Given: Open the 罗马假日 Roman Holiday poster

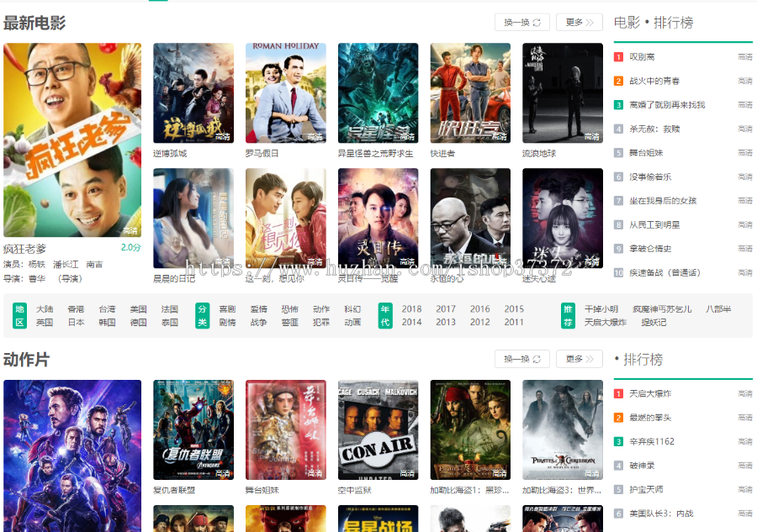Looking at the screenshot, I should pyautogui.click(x=286, y=93).
